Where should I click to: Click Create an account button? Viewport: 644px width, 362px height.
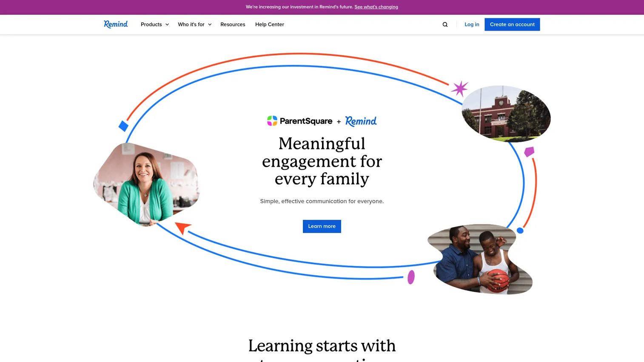click(512, 25)
